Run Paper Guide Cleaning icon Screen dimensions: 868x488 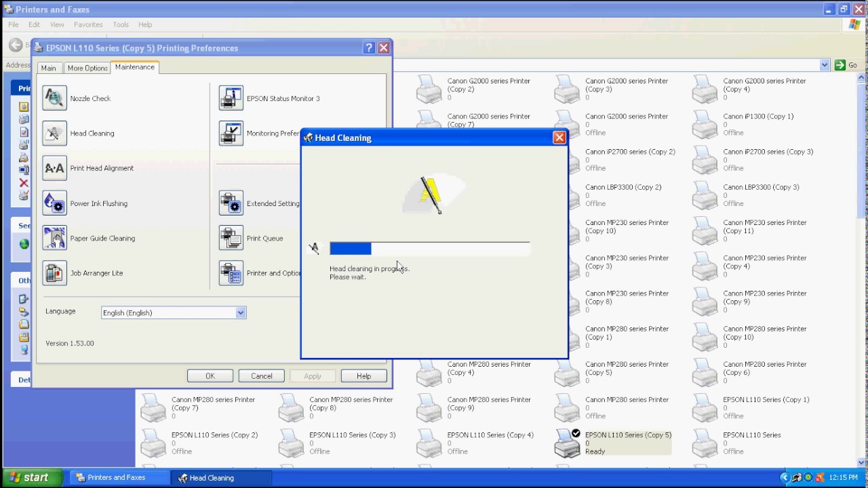coord(54,238)
